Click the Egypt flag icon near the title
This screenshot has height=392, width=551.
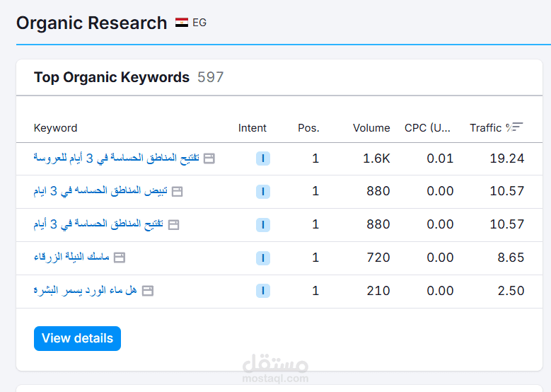point(182,23)
